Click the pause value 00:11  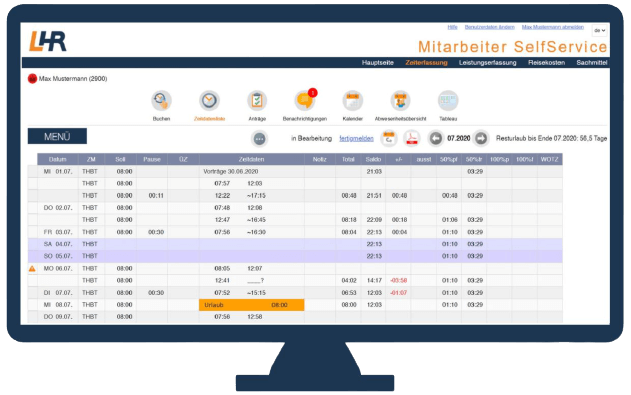point(156,195)
